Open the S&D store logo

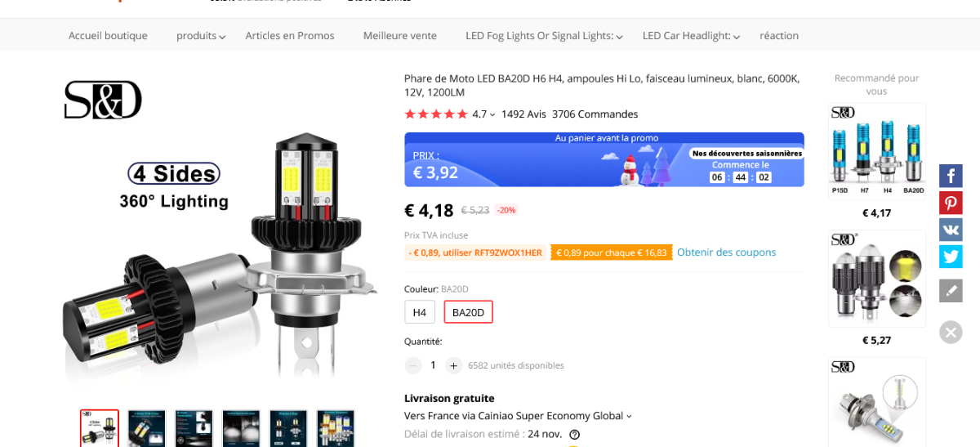(x=103, y=100)
